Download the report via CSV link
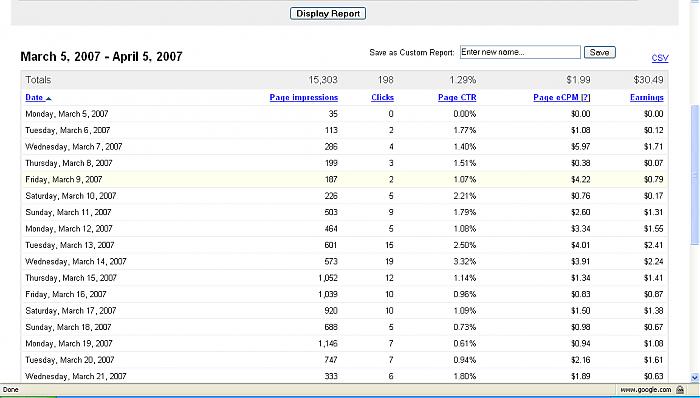 [x=660, y=58]
